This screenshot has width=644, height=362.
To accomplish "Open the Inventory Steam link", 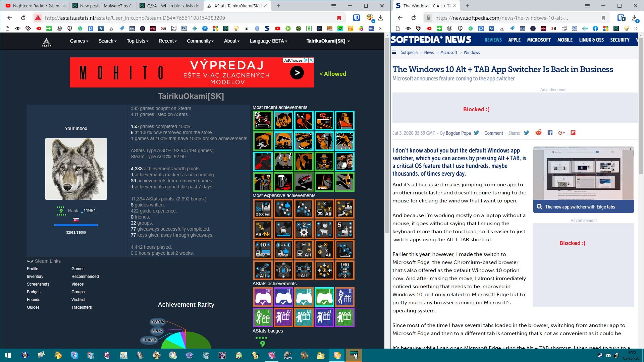I will pyautogui.click(x=35, y=277).
